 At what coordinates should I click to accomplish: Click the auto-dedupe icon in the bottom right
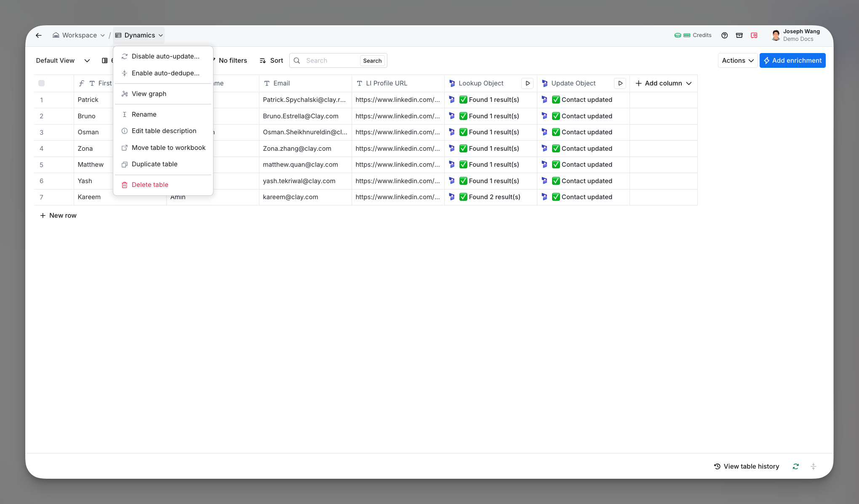point(813,467)
